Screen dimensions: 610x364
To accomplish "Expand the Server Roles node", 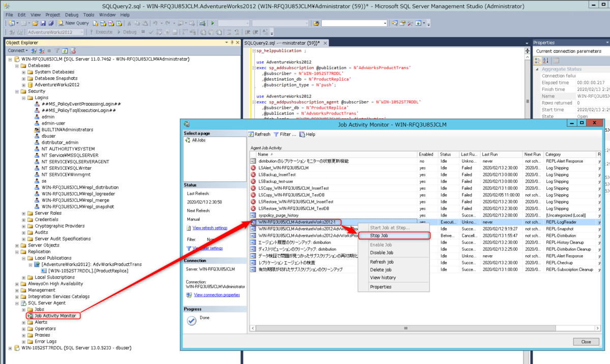I will [x=23, y=213].
